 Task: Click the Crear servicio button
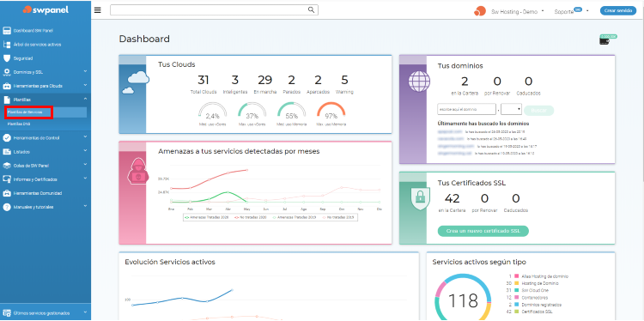(x=618, y=11)
